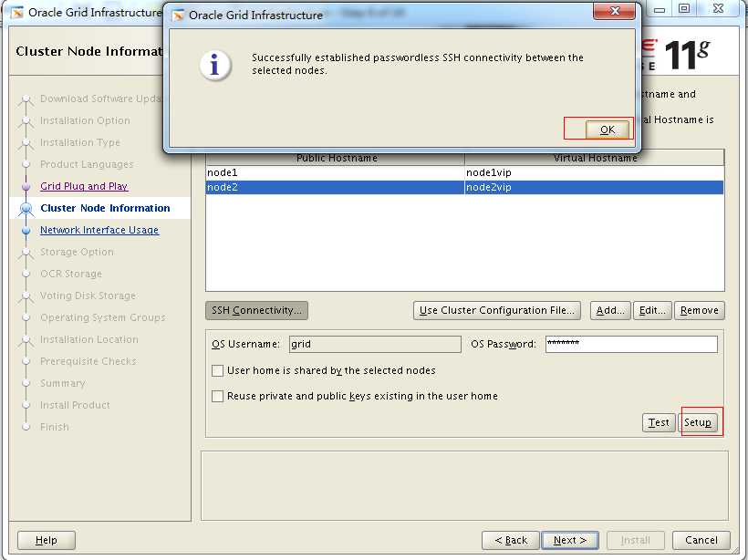
Task: Click the Virtual Hostname column header
Action: click(595, 158)
